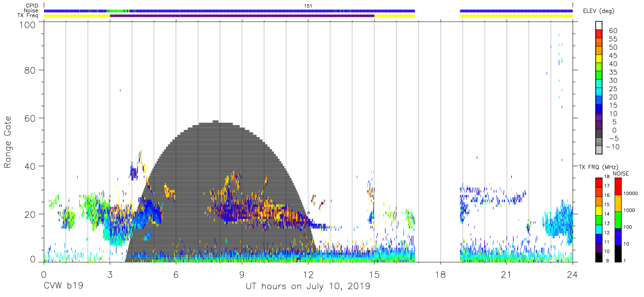
Task: Click the 'Range Gate' y-axis title
Action: pyautogui.click(x=8, y=142)
